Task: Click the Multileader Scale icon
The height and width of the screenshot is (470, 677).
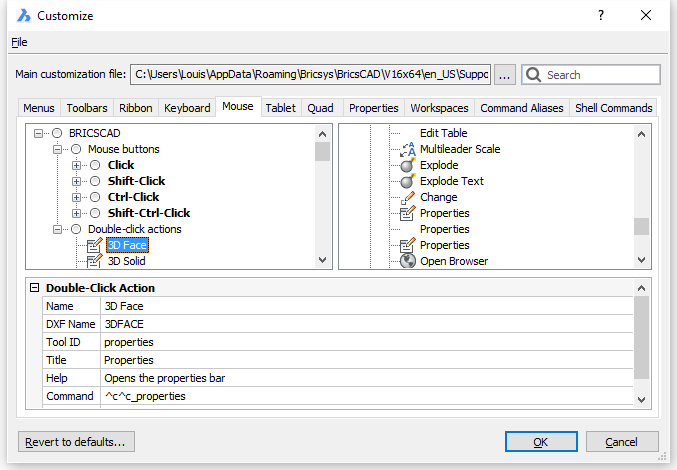Action: (407, 149)
